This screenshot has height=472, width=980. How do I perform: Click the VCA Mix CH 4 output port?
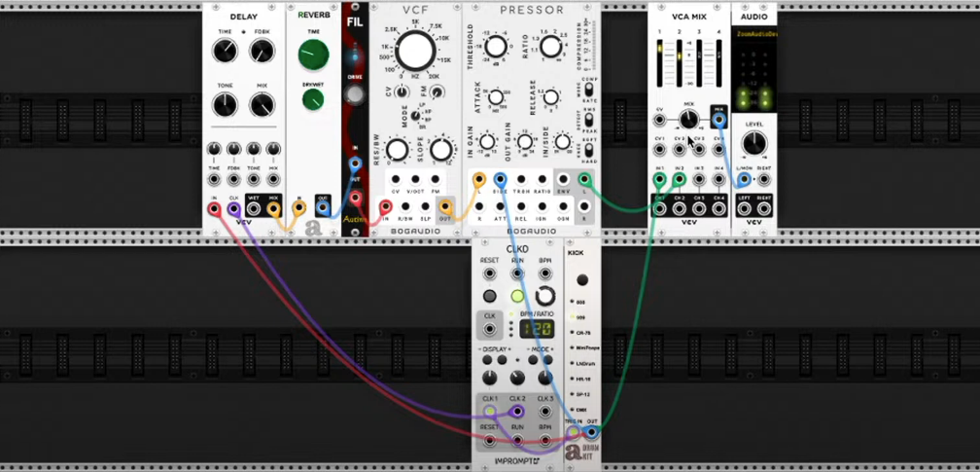(719, 209)
